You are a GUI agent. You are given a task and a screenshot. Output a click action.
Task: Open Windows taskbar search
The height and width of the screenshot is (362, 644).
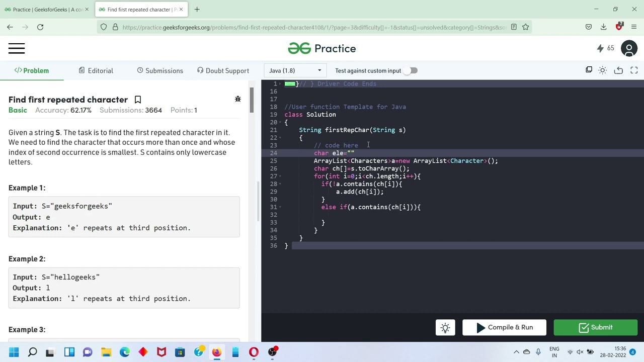[32, 352]
